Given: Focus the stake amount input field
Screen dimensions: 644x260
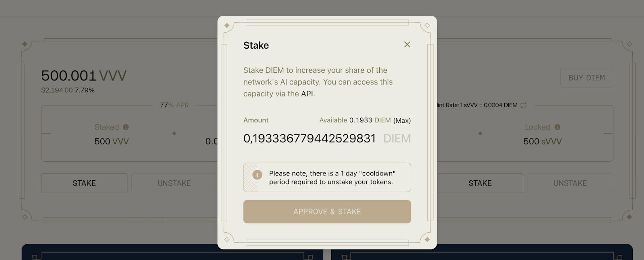Looking at the screenshot, I should click(309, 138).
